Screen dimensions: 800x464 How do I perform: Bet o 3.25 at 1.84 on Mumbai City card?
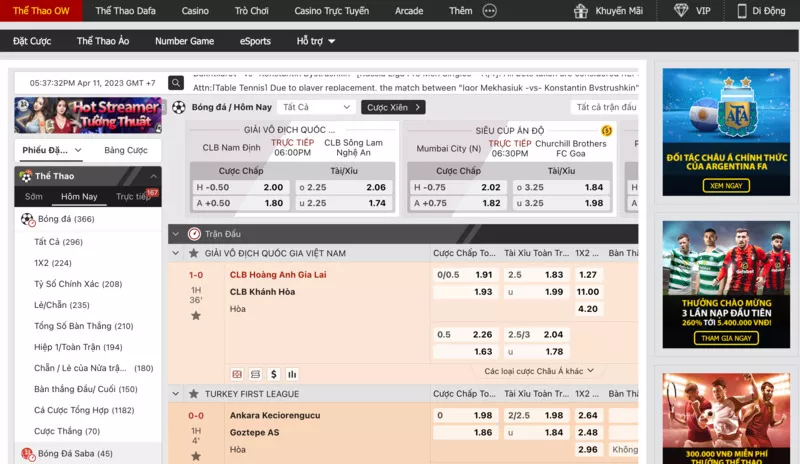(x=560, y=187)
